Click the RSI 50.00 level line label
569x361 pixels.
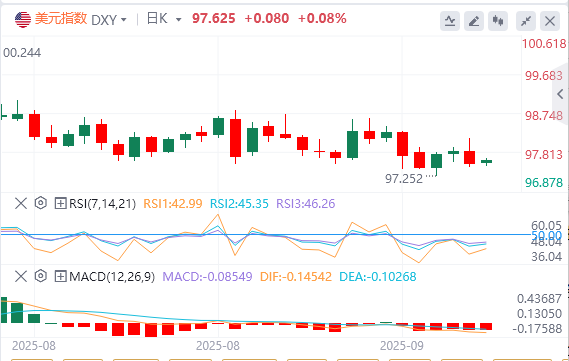pyautogui.click(x=547, y=235)
